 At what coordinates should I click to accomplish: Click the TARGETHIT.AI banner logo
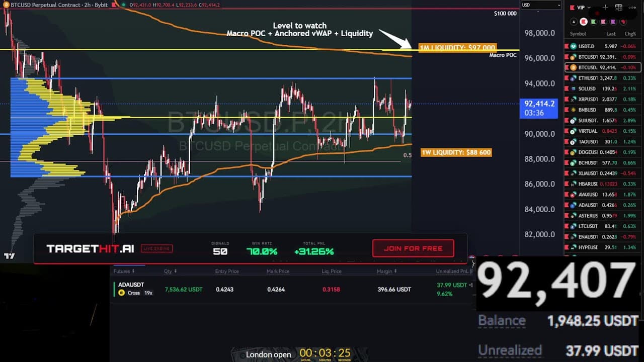pyautogui.click(x=90, y=248)
